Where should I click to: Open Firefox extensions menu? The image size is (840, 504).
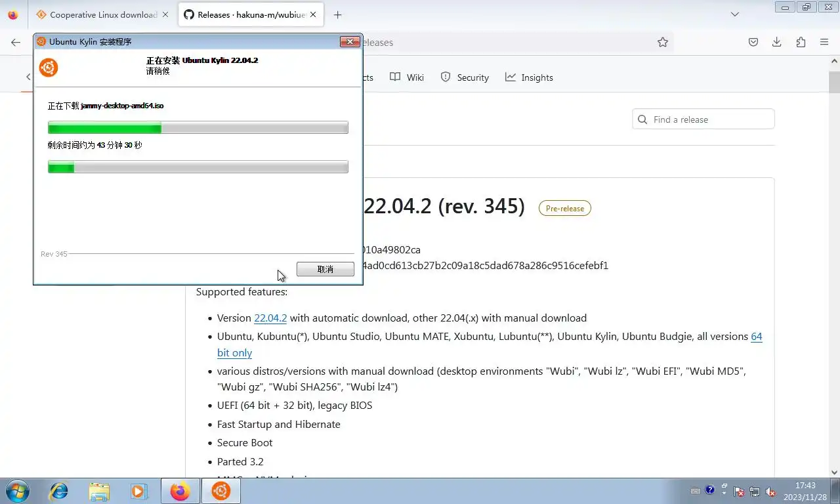point(801,42)
